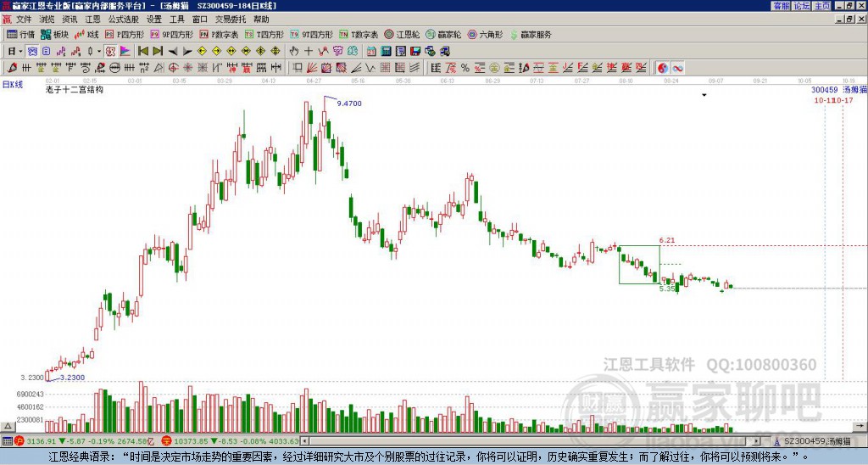The height and width of the screenshot is (465, 868).
Task: Click the 6.21 price level label
Action: coord(667,240)
